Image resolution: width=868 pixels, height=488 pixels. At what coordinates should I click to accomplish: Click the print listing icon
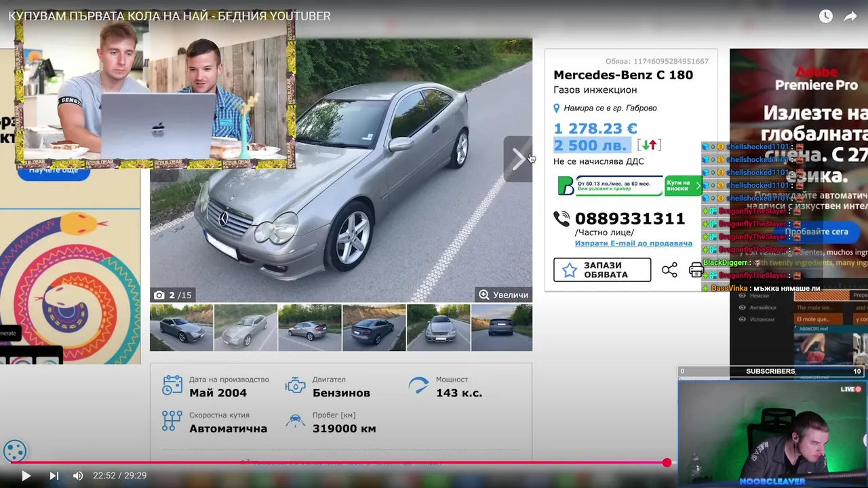click(x=696, y=270)
